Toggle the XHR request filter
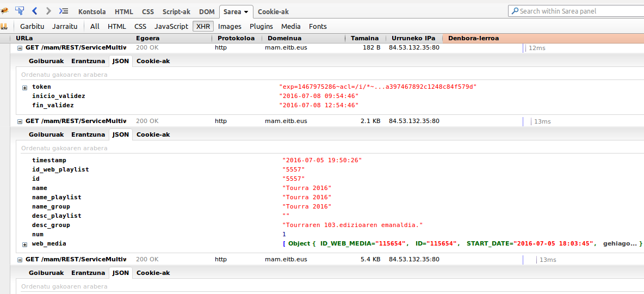644x294 pixels. point(202,26)
